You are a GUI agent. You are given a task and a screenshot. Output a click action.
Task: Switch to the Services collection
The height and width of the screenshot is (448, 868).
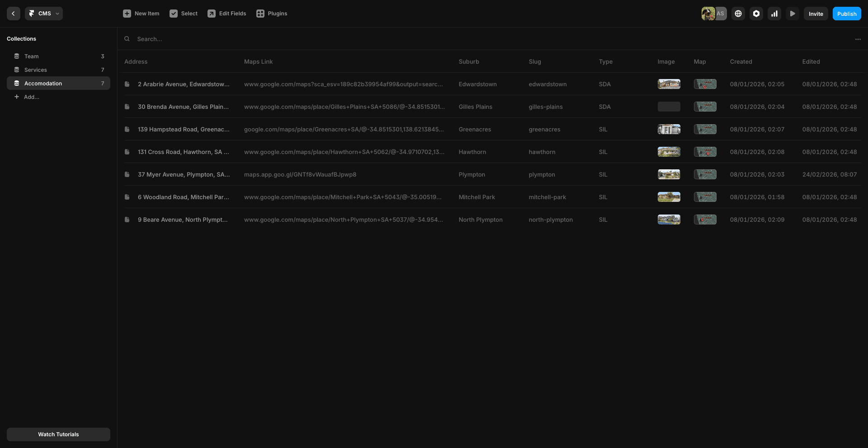[x=35, y=70]
